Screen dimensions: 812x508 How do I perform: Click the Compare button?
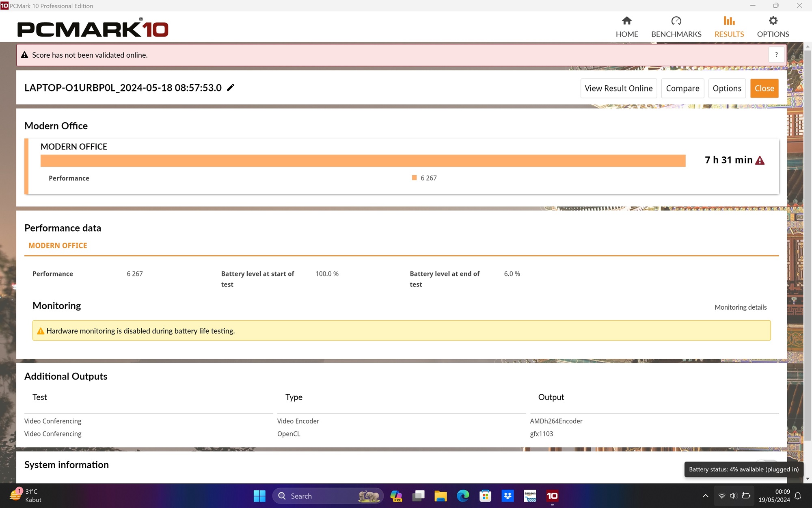coord(682,88)
